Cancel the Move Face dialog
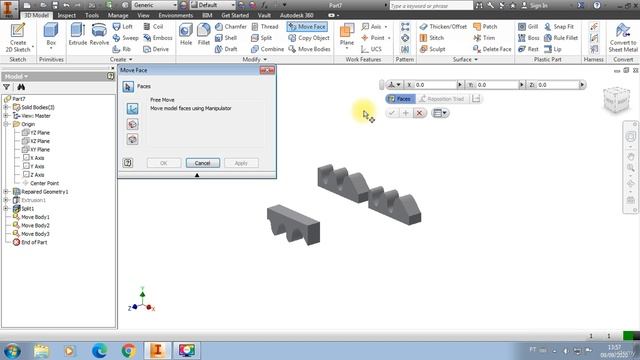This screenshot has width=640, height=360. (x=202, y=163)
